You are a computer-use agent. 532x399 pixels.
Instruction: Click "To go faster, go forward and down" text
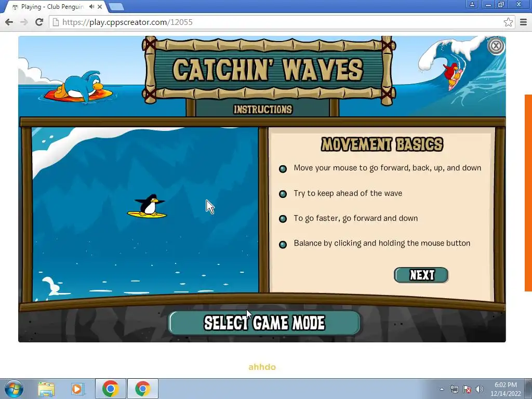355,218
